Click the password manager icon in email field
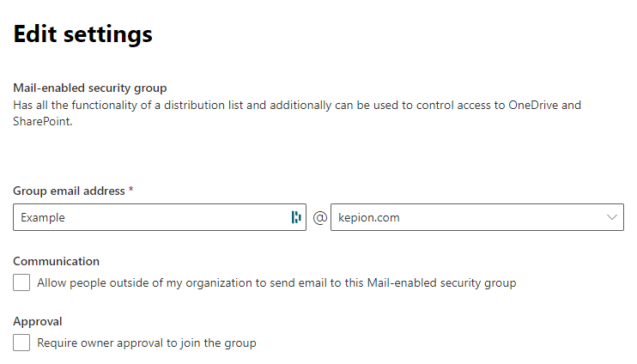 click(x=296, y=217)
